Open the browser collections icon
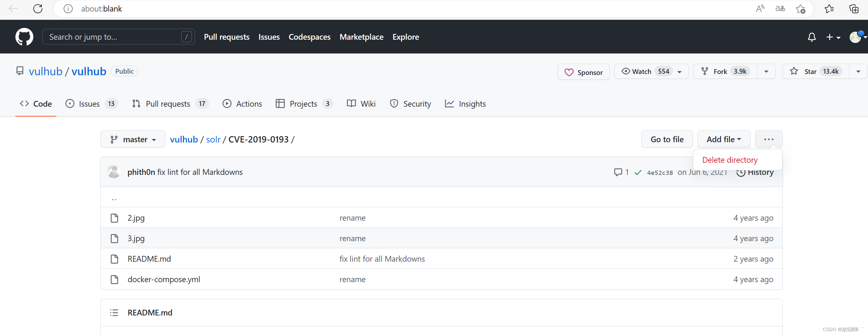 [854, 9]
